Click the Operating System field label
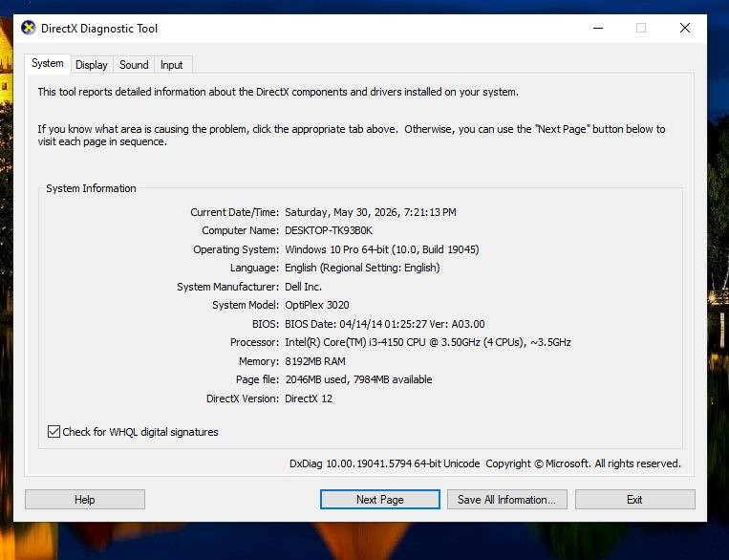 236,249
